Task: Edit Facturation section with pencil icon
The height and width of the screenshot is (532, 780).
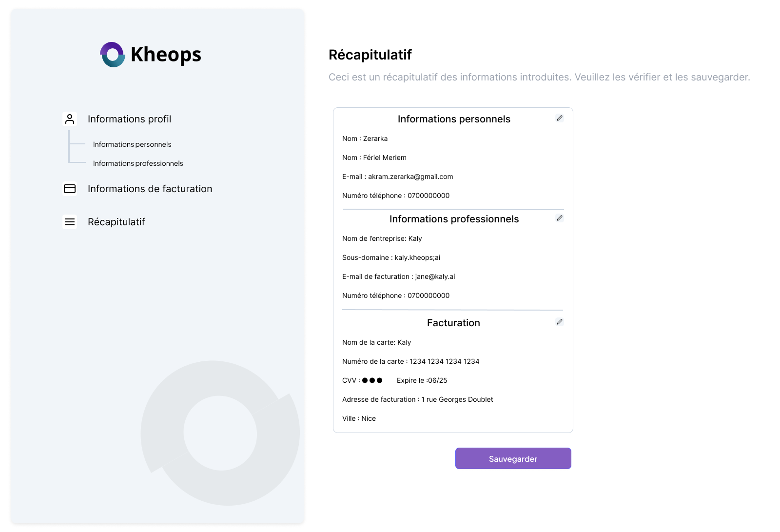Action: [560, 322]
